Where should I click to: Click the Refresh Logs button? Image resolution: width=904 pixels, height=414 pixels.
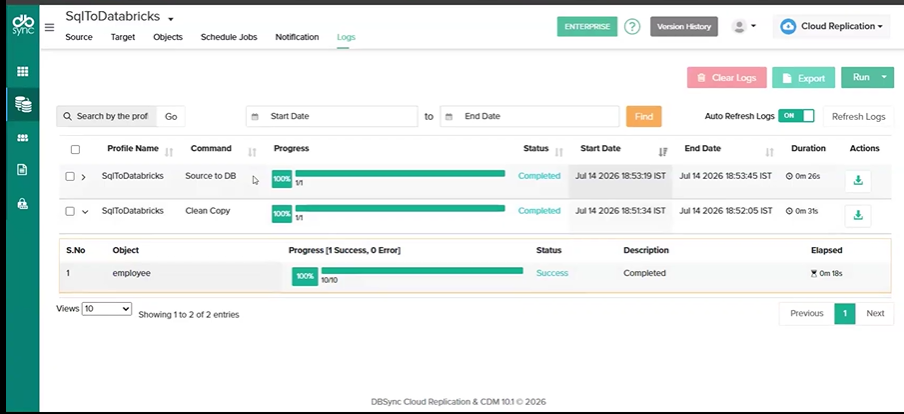[858, 116]
